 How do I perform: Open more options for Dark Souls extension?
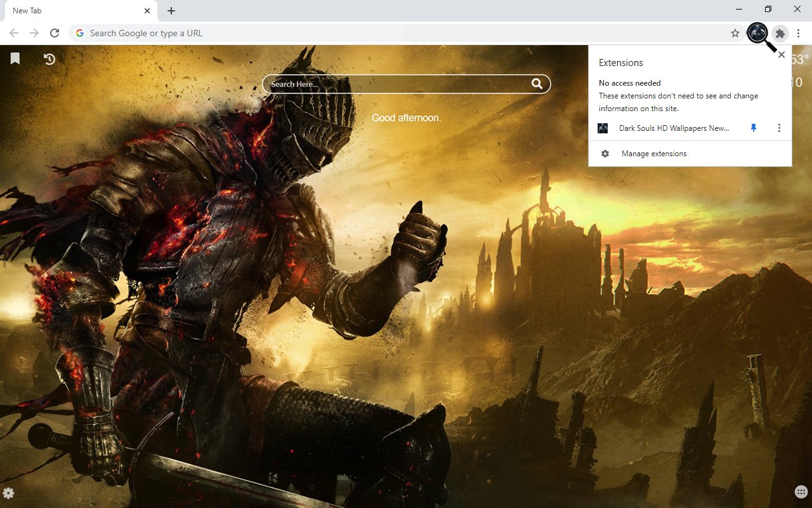779,128
